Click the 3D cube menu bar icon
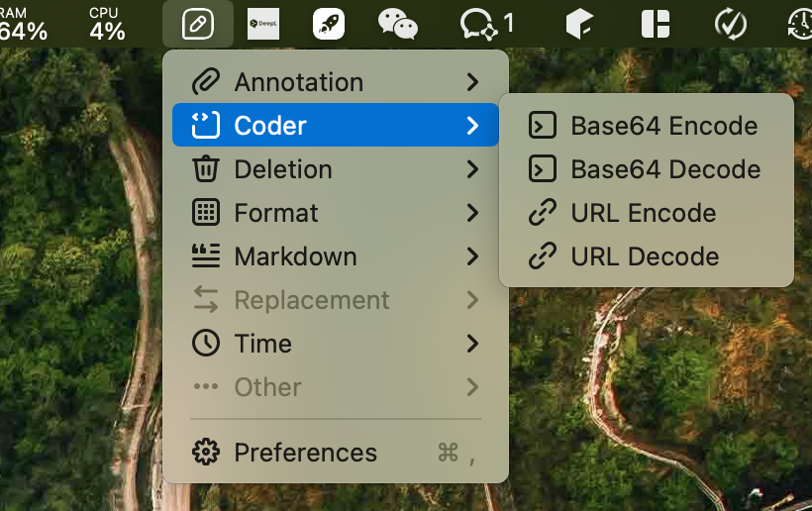The height and width of the screenshot is (511, 812). (579, 24)
